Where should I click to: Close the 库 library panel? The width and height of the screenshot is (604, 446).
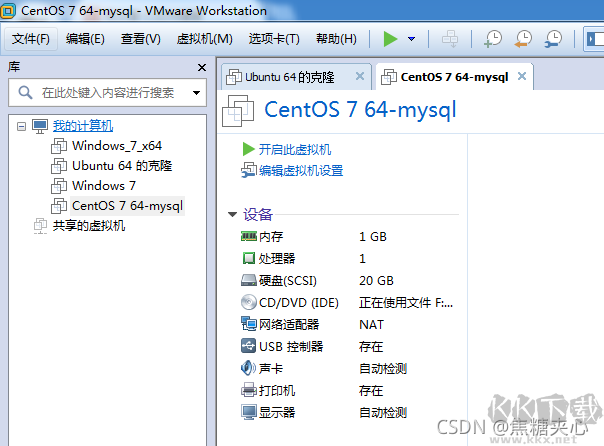pyautogui.click(x=202, y=68)
